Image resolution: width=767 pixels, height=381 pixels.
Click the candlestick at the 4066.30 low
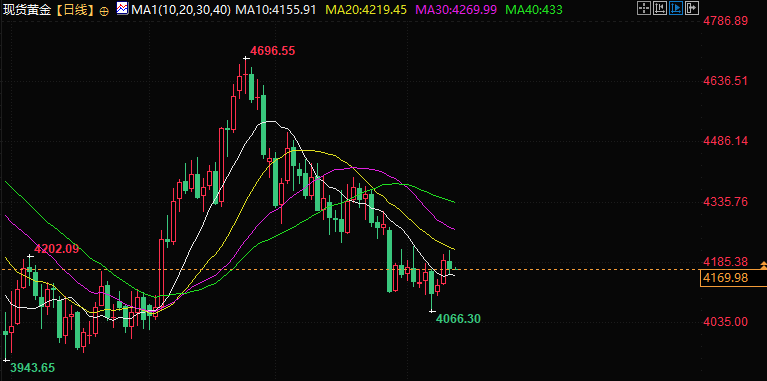pos(431,289)
